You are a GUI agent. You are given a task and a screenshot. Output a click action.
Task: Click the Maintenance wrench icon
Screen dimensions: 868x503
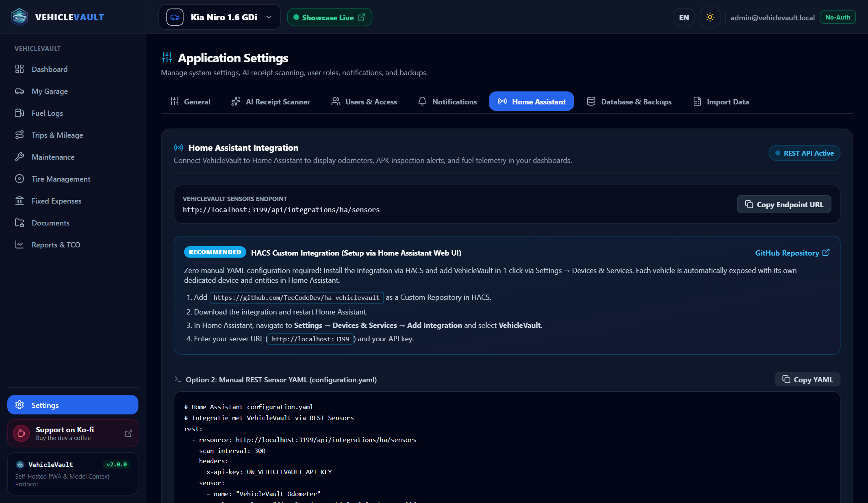coord(20,157)
